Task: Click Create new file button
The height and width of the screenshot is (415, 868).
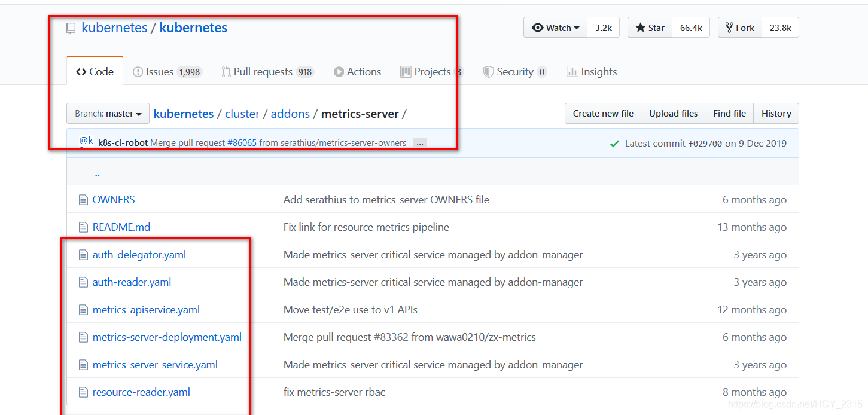Action: 603,114
